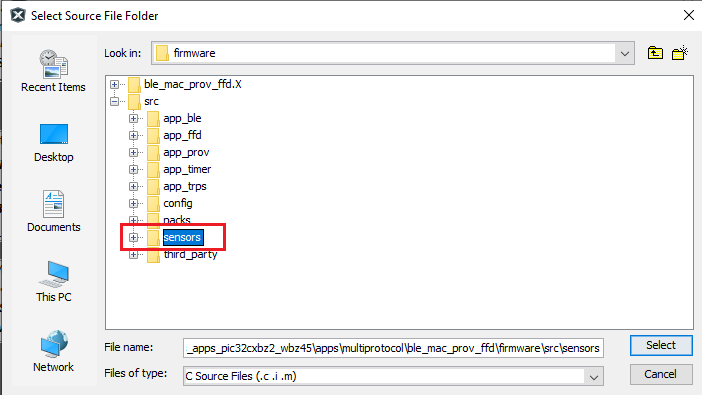702x395 pixels.
Task: Click the app_timer folder icon
Action: point(153,169)
